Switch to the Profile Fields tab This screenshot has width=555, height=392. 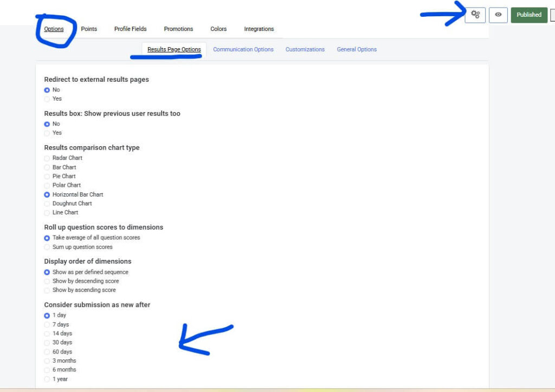[130, 29]
